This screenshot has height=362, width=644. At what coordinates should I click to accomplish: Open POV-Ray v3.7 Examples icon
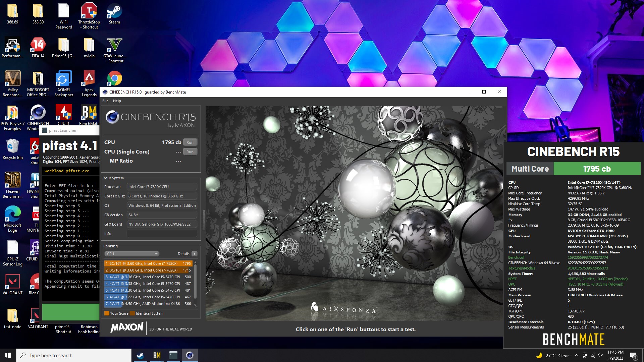[x=12, y=117]
